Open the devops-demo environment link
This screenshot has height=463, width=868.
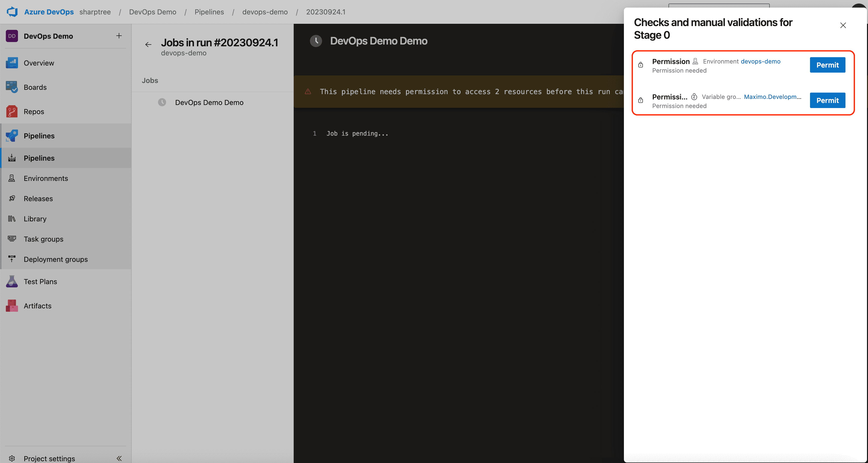[760, 61]
